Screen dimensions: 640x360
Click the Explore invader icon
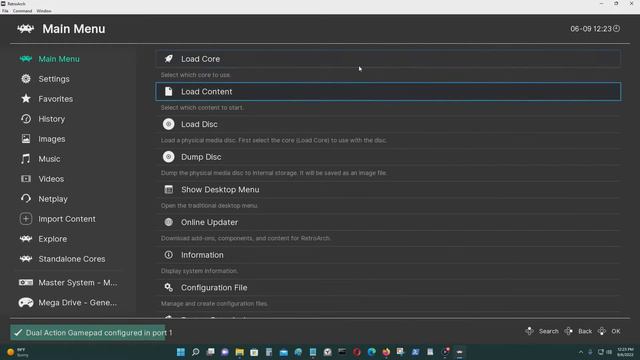click(26, 239)
